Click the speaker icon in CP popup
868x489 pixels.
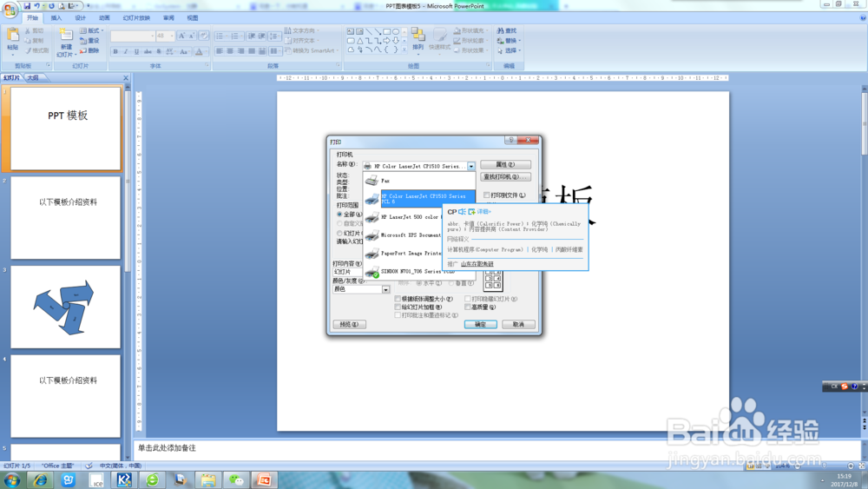[463, 212]
